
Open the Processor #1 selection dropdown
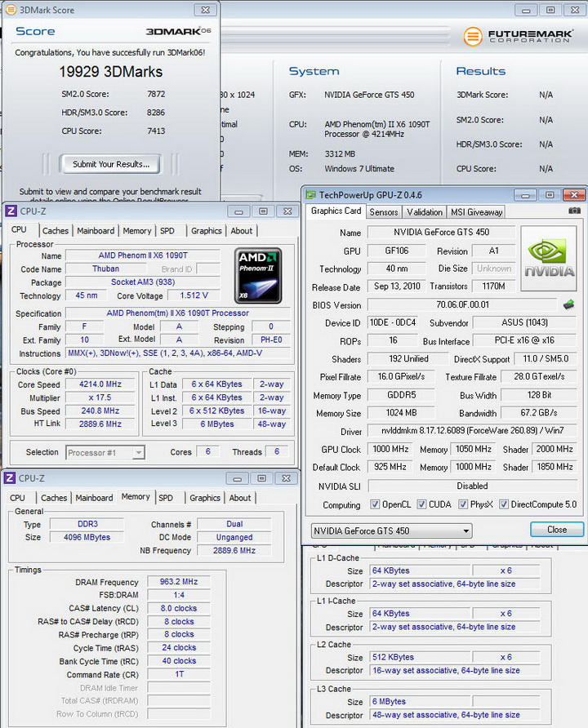coord(105,453)
